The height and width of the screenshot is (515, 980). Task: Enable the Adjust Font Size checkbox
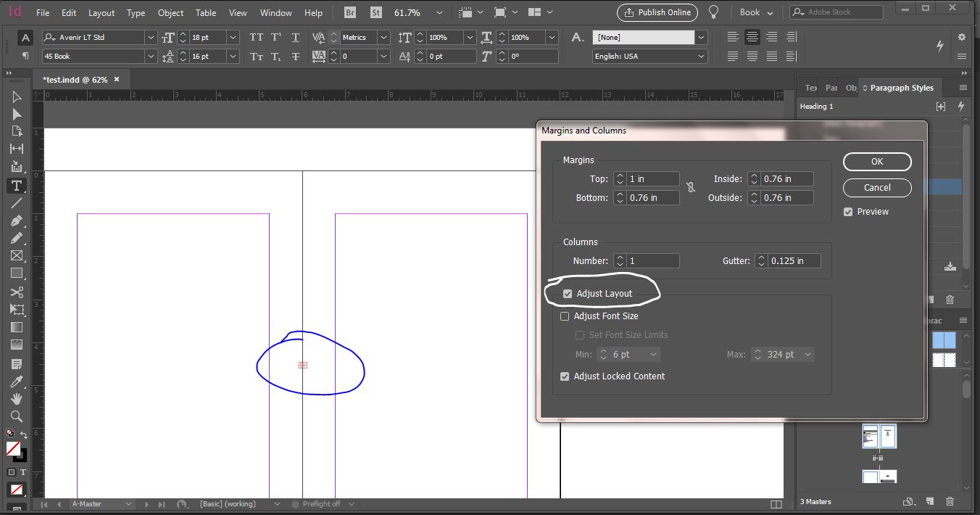(x=565, y=316)
